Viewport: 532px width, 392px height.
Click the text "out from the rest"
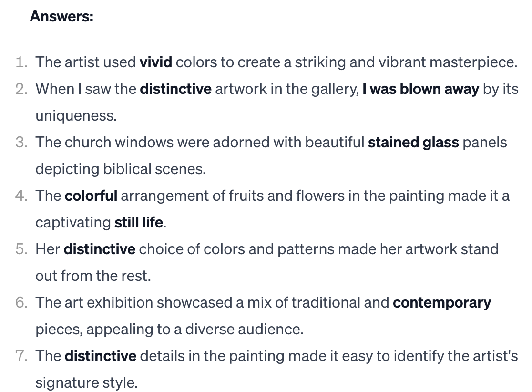point(92,276)
